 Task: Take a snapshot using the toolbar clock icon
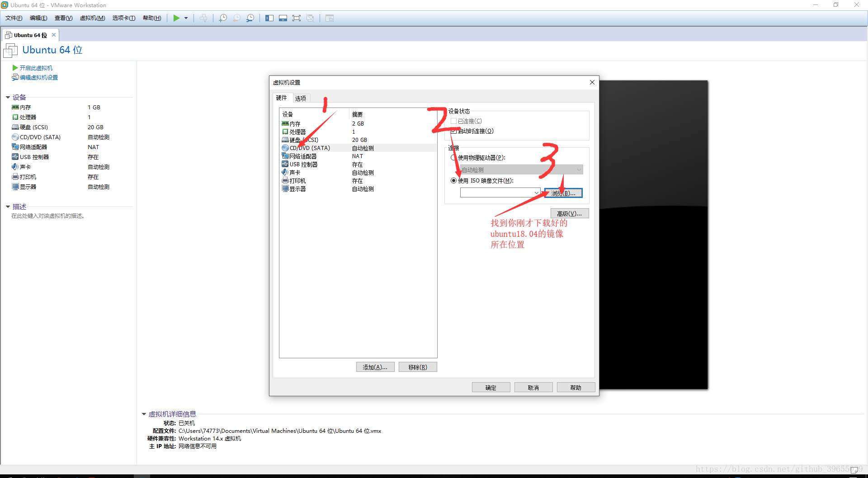[x=223, y=18]
